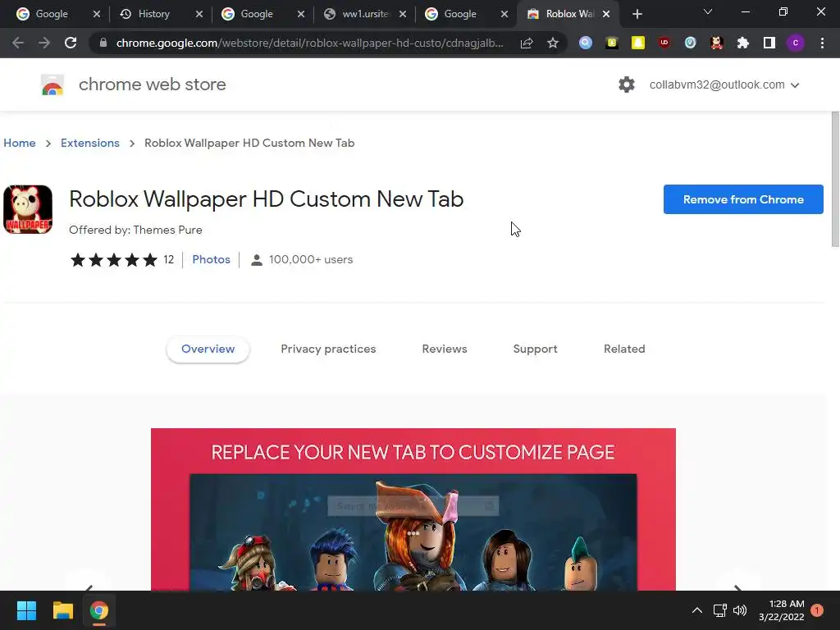The height and width of the screenshot is (630, 840).
Task: Click the share page icon in address bar
Action: click(x=527, y=43)
